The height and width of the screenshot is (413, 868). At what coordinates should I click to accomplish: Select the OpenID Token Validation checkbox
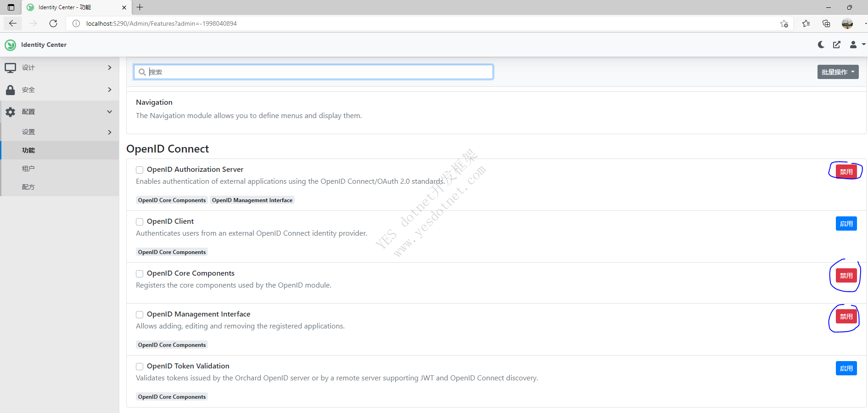pos(140,367)
